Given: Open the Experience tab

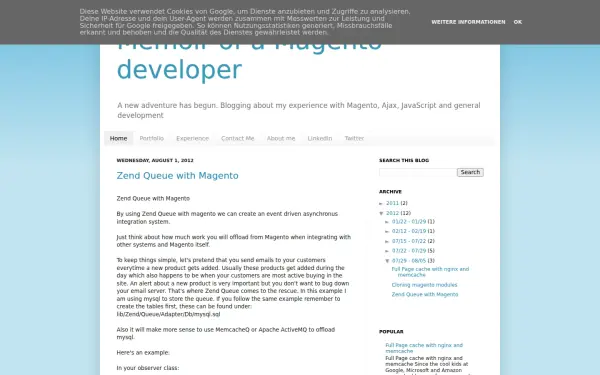Looking at the screenshot, I should (x=192, y=139).
